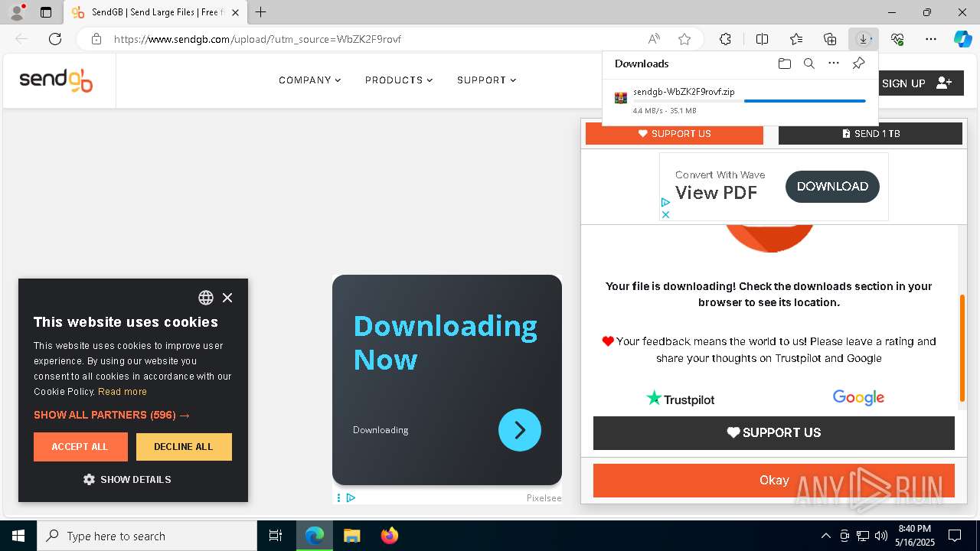Click the dark SUPPORT US button
This screenshot has height=551, width=980.
774,432
